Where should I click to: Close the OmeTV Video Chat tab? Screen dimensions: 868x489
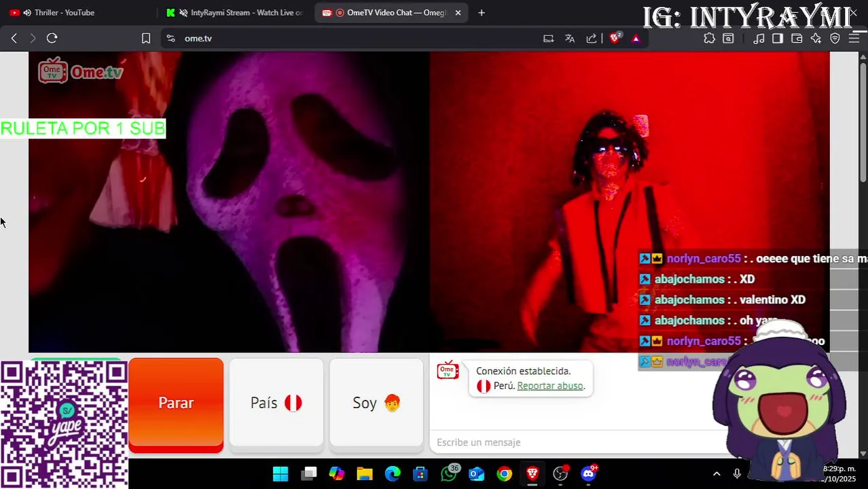point(458,12)
